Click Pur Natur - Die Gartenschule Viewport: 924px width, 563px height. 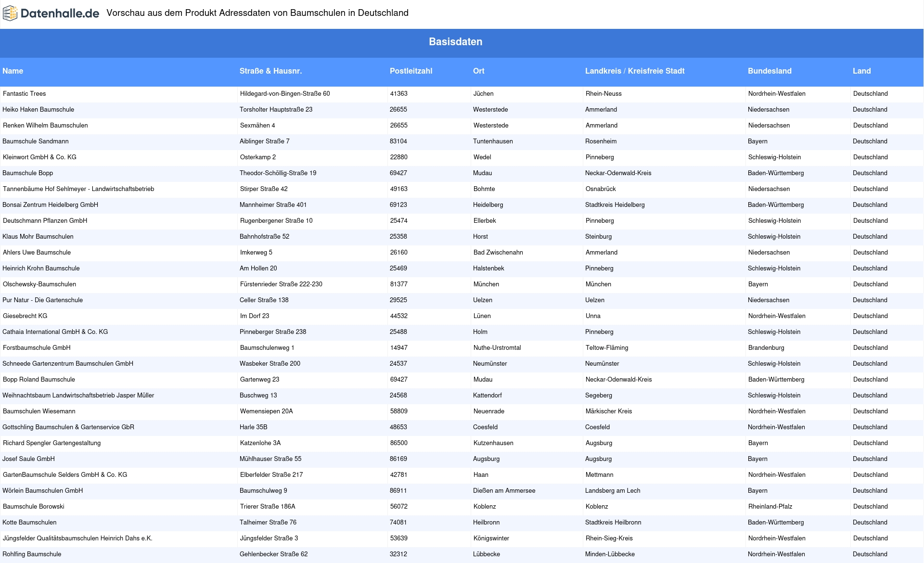point(43,300)
